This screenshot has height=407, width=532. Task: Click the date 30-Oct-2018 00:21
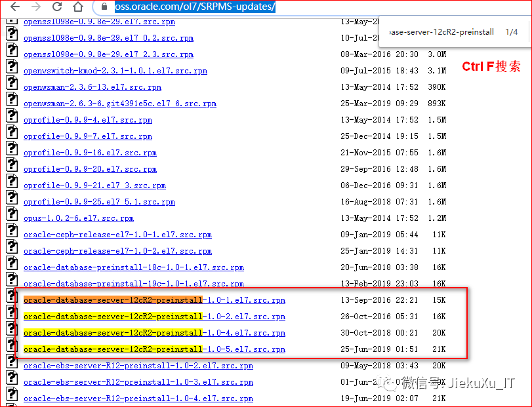coord(379,333)
